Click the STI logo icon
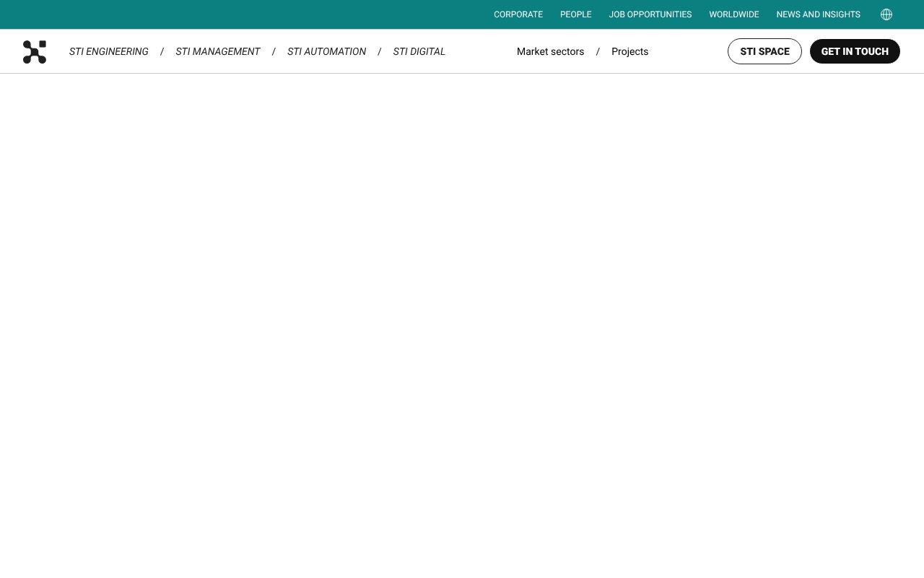This screenshot has height=578, width=924. [35, 51]
